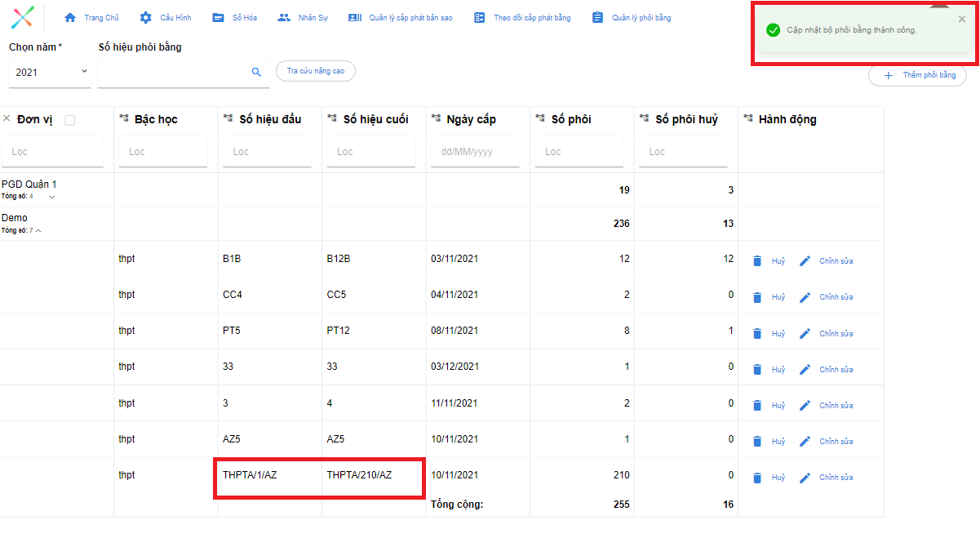This screenshot has width=980, height=547.
Task: Open the Chọn năm dropdown
Action: [49, 72]
